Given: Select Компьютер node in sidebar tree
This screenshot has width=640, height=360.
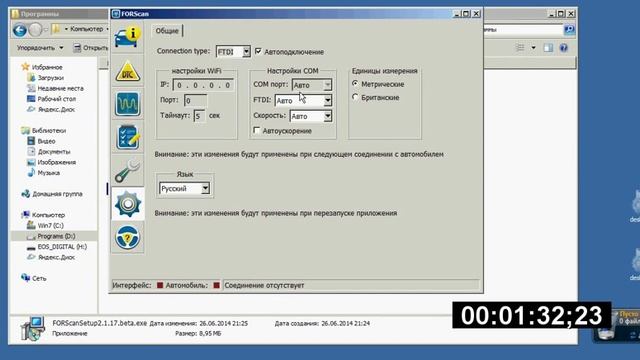Looking at the screenshot, I should tap(48, 215).
